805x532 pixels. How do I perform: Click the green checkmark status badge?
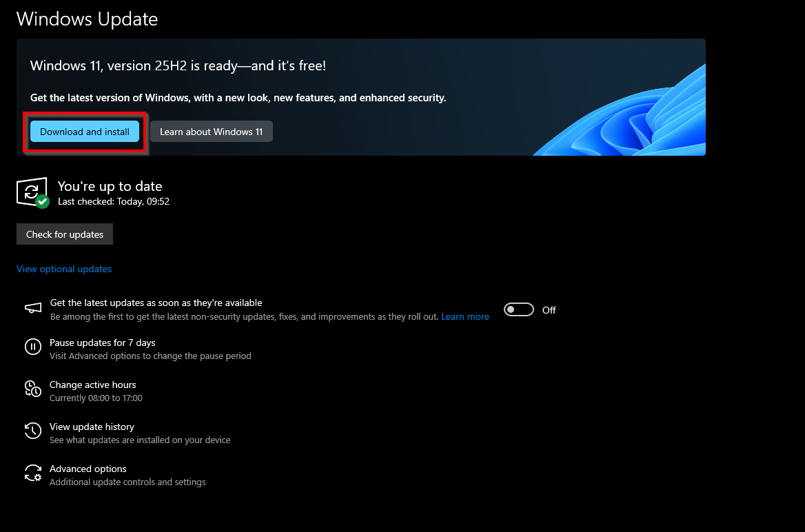43,202
